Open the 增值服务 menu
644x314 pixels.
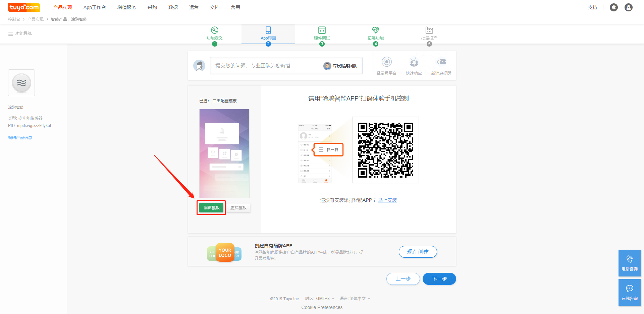click(127, 7)
